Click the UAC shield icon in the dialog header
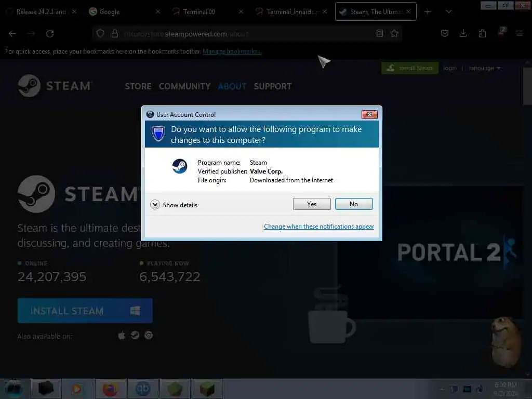The width and height of the screenshot is (532, 399). click(x=158, y=134)
